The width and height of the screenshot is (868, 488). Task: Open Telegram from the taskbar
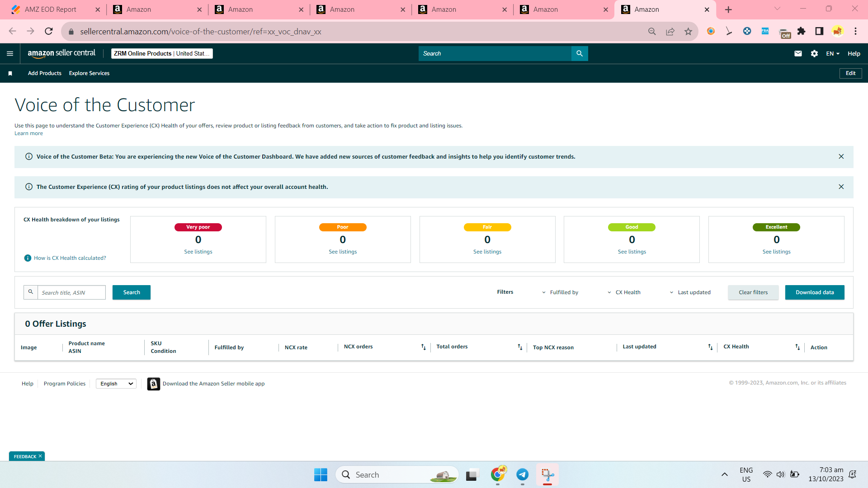coord(522,474)
